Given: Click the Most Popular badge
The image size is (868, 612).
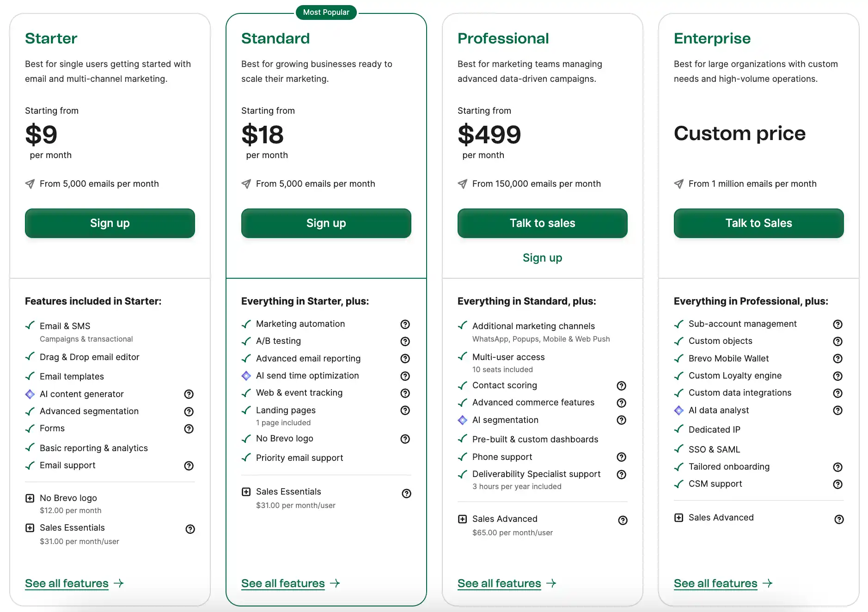Looking at the screenshot, I should pos(326,12).
